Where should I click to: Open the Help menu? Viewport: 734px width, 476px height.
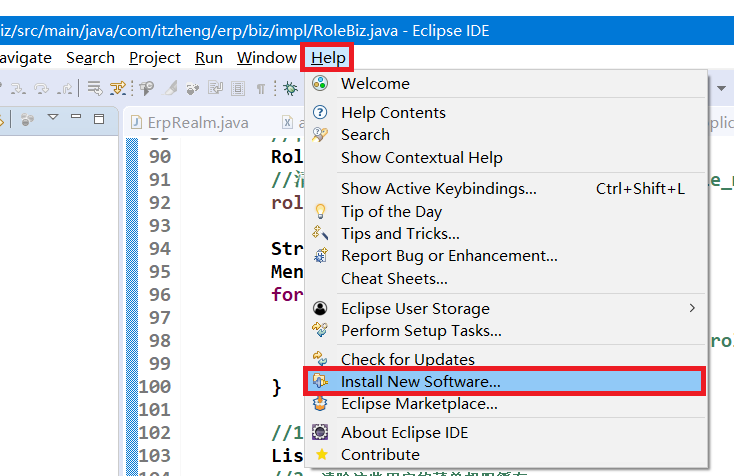tap(328, 58)
